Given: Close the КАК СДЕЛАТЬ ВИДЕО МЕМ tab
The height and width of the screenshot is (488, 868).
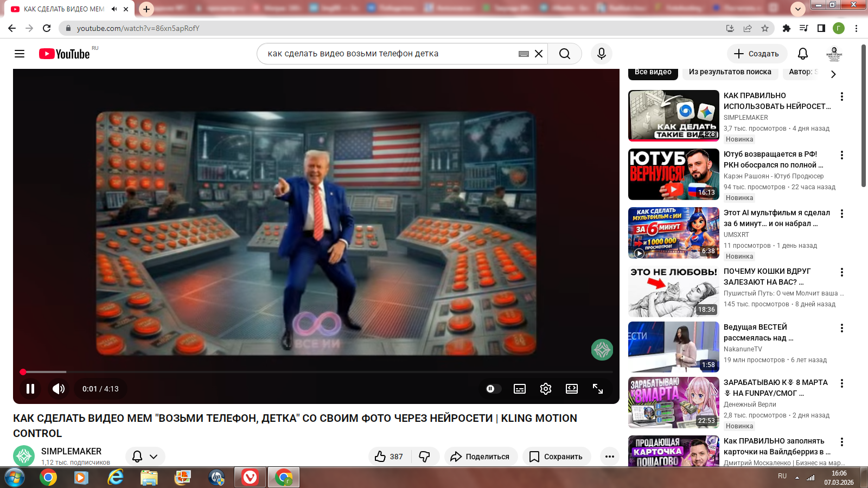Looking at the screenshot, I should [x=126, y=9].
